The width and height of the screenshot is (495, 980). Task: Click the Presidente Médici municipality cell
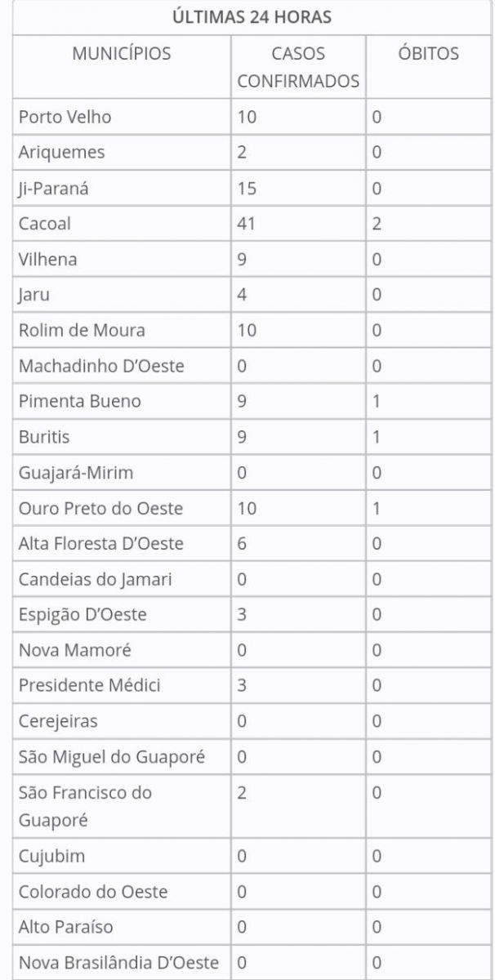(89, 685)
